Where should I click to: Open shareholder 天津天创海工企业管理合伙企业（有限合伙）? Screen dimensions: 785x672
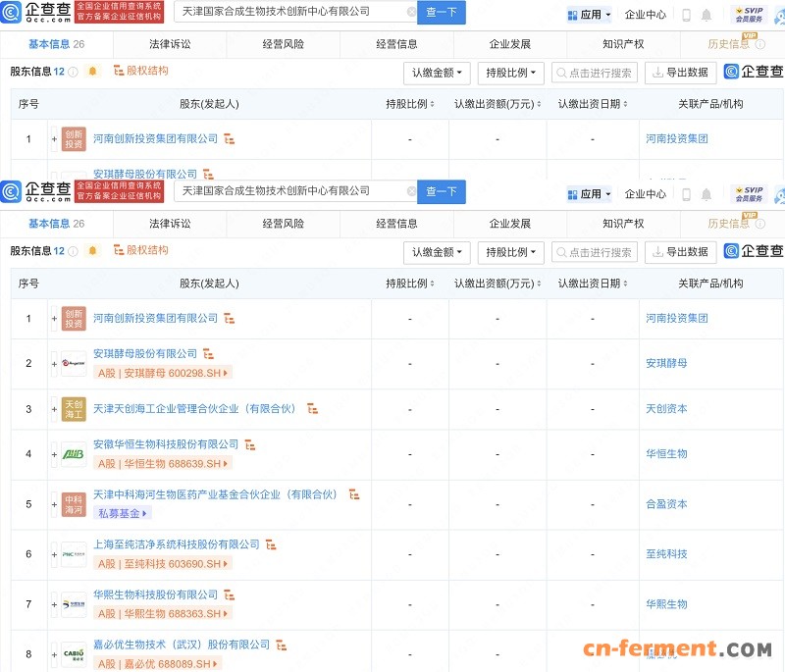pyautogui.click(x=196, y=409)
